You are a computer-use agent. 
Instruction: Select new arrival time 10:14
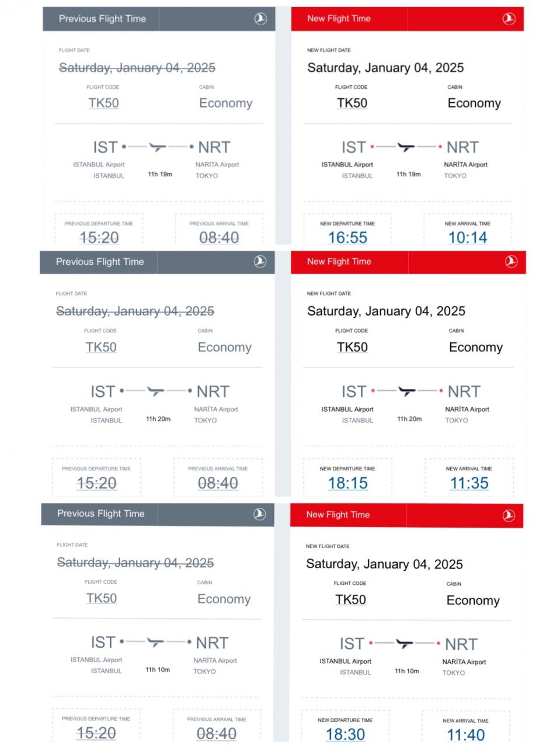click(x=468, y=238)
